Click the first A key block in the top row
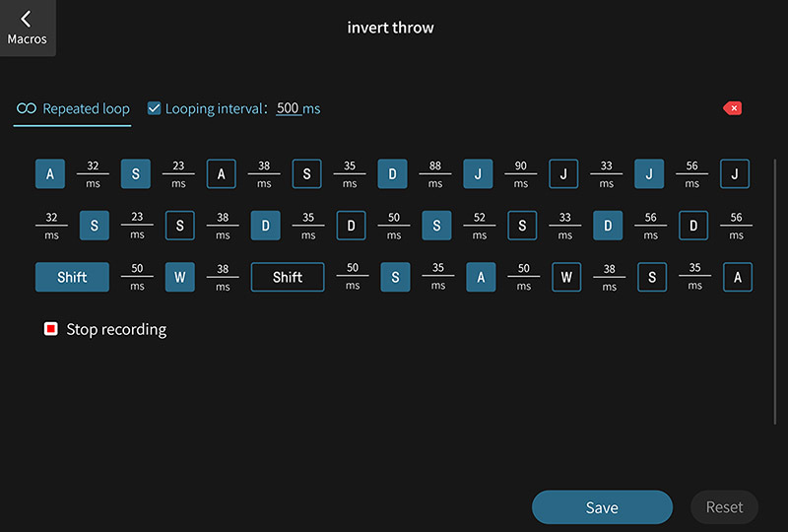Screen dimensions: 788x532 pos(50,174)
